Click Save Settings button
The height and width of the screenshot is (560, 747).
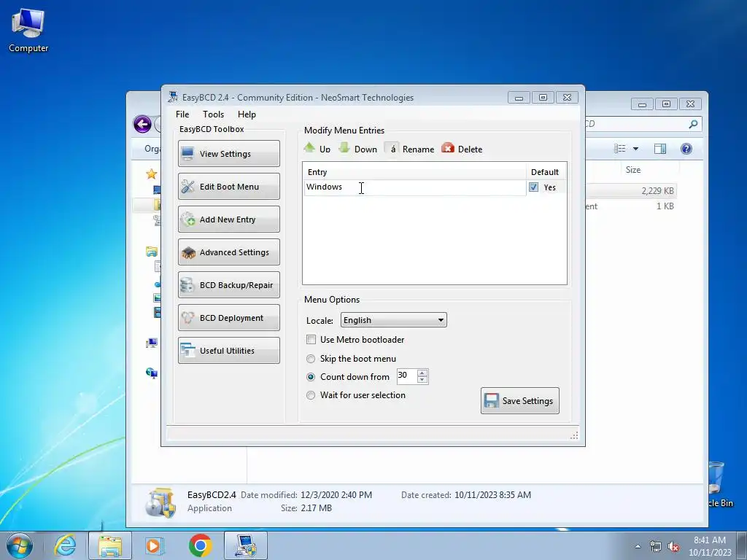519,400
